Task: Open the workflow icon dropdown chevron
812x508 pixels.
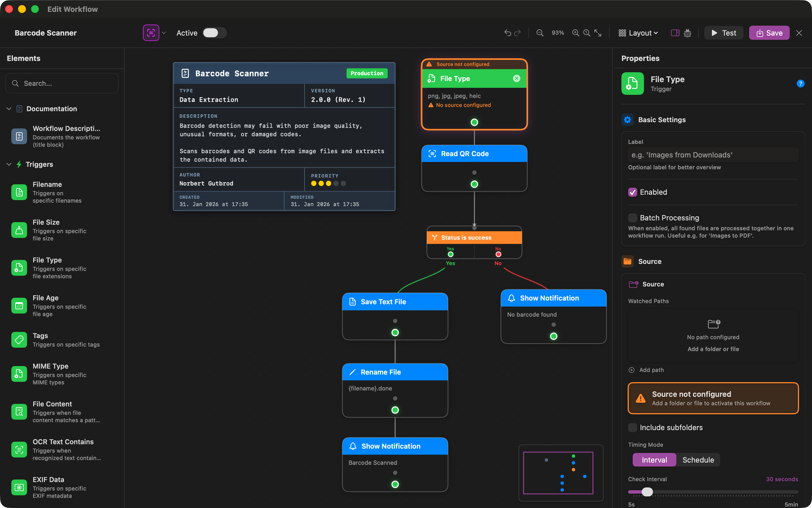Action: click(164, 33)
